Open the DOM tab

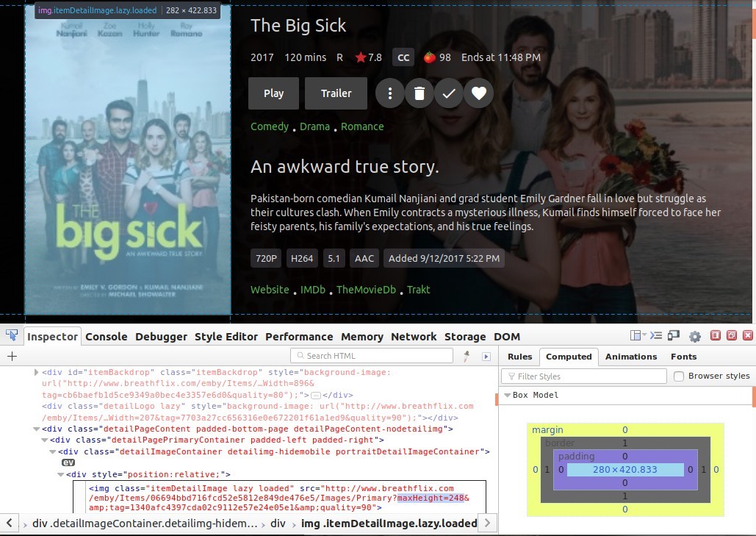point(507,336)
